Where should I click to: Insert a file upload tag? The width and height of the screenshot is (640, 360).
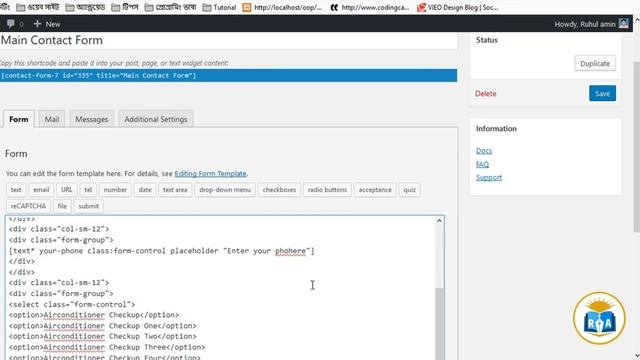[x=62, y=206]
